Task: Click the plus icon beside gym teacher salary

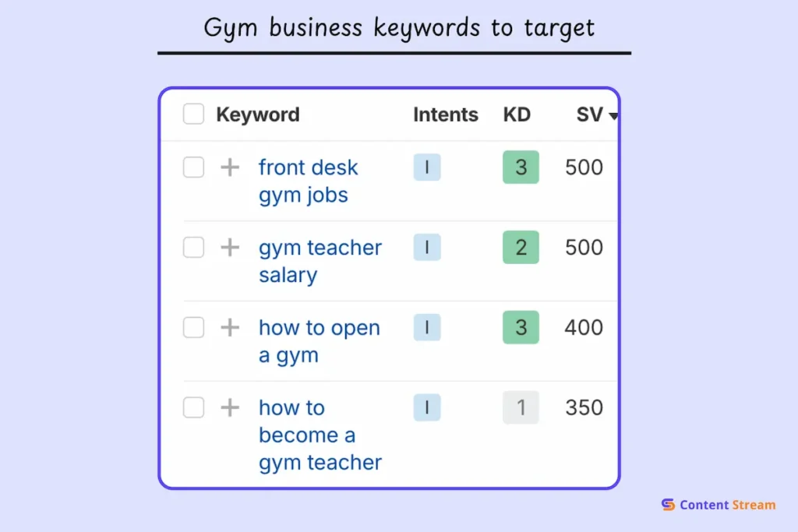Action: [x=229, y=247]
